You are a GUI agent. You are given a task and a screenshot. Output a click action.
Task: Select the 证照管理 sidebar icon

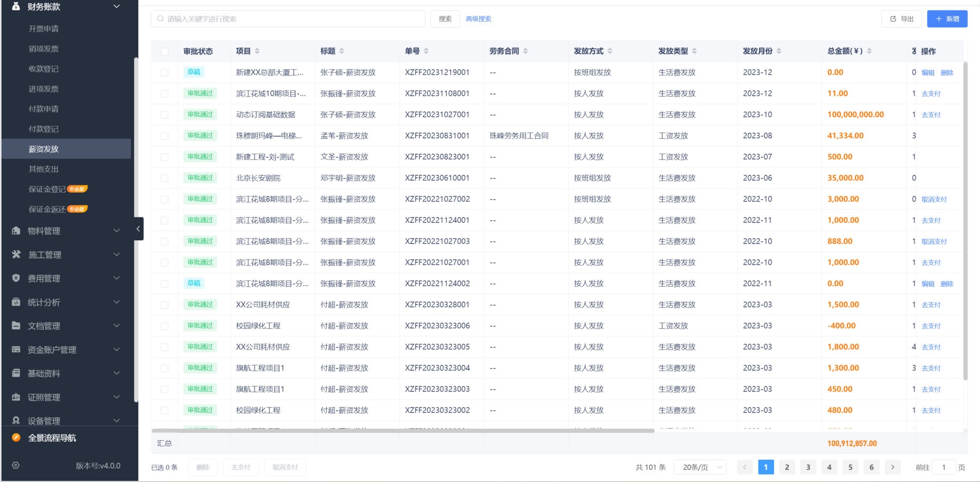pyautogui.click(x=15, y=397)
